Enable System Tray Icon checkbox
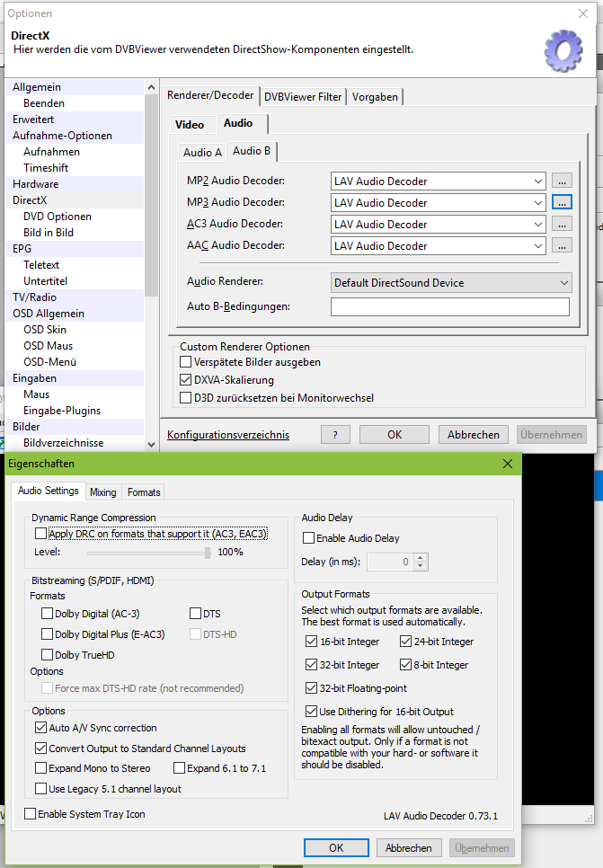603x868 pixels. [x=30, y=814]
